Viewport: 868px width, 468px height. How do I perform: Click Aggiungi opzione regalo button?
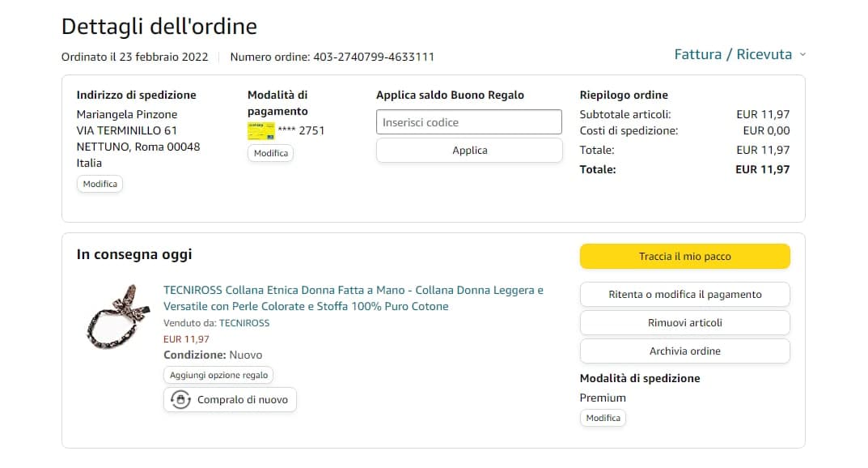point(219,376)
